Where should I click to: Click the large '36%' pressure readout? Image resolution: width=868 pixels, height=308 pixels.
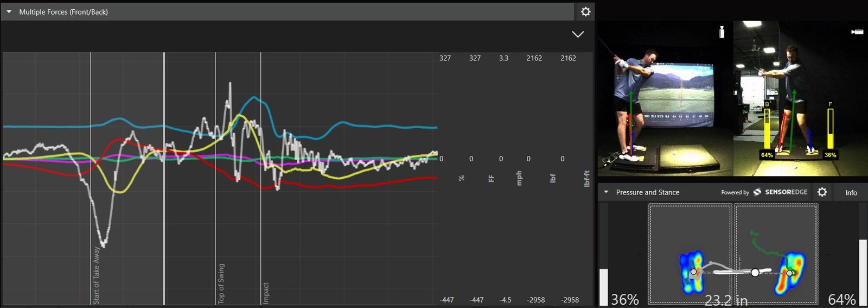pyautogui.click(x=625, y=299)
